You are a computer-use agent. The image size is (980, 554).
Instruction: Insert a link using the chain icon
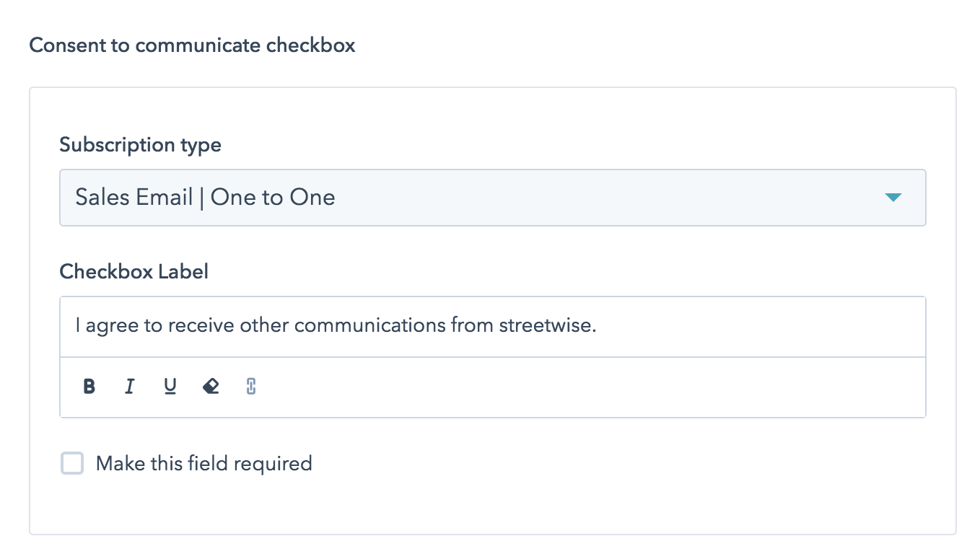click(251, 387)
